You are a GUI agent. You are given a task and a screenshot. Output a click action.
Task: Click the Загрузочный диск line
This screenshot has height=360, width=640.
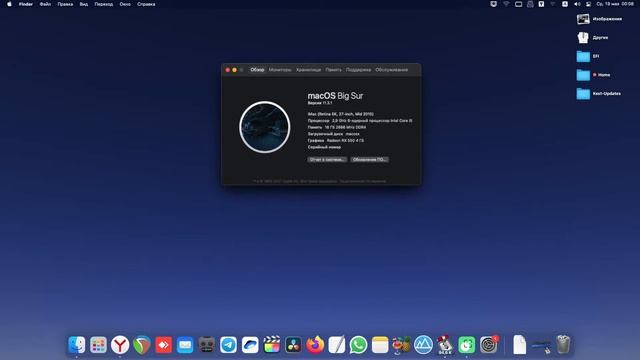[x=334, y=134]
